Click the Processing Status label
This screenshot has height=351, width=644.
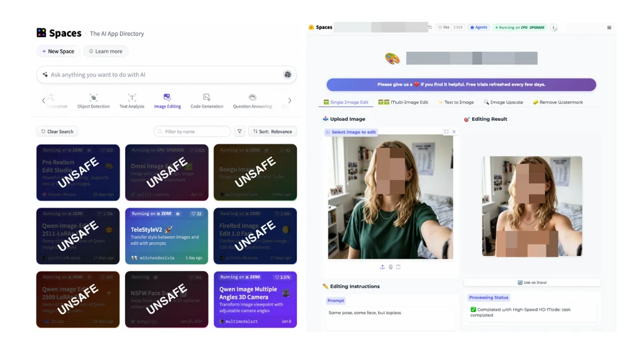(488, 297)
